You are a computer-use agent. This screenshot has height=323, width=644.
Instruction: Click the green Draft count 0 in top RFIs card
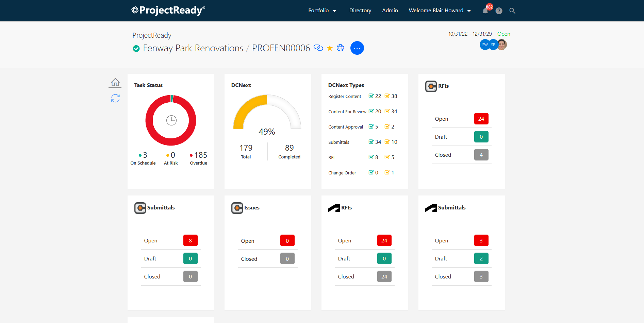[x=481, y=137]
